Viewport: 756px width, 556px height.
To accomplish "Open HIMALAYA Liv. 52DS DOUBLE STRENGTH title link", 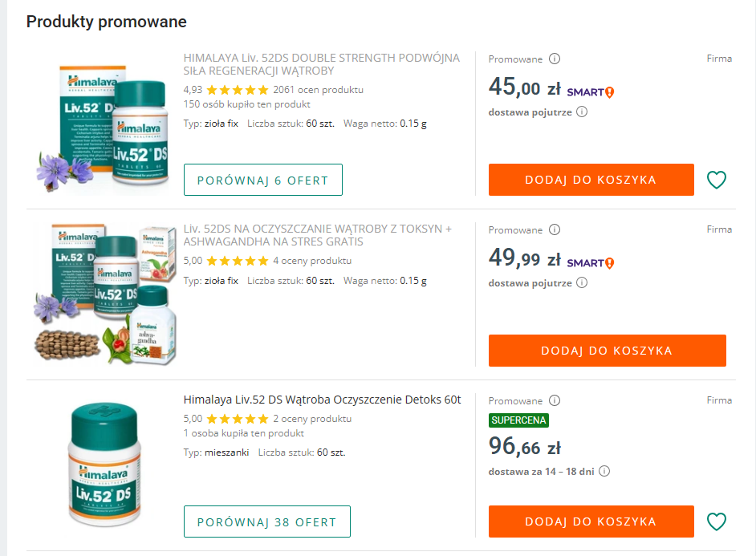I will 321,64.
